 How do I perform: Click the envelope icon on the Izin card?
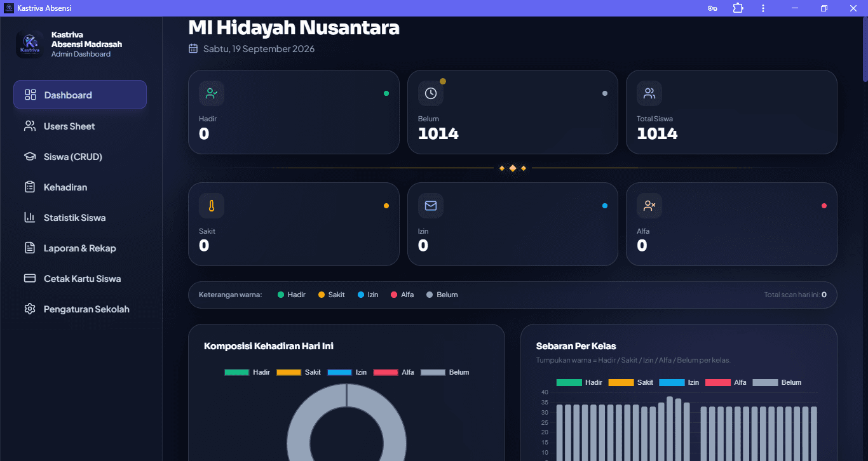click(431, 206)
